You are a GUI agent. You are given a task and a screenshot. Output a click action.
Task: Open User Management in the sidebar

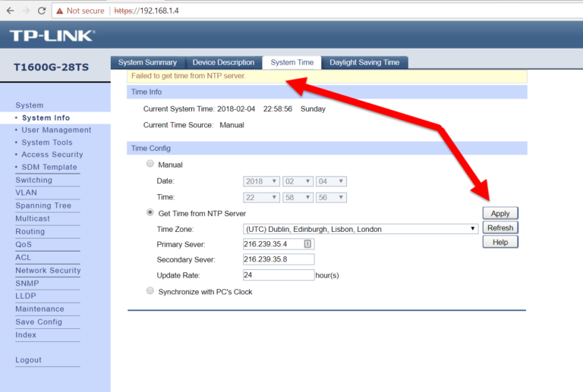coord(56,130)
